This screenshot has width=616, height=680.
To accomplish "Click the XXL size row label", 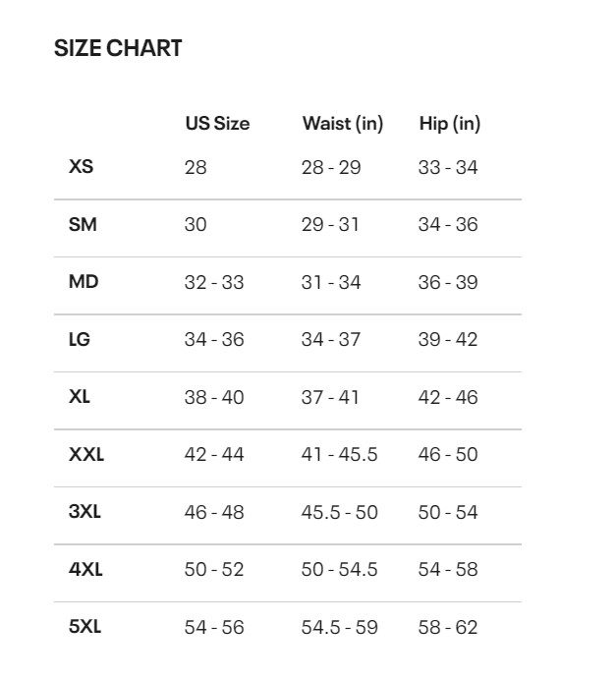I will point(86,455).
